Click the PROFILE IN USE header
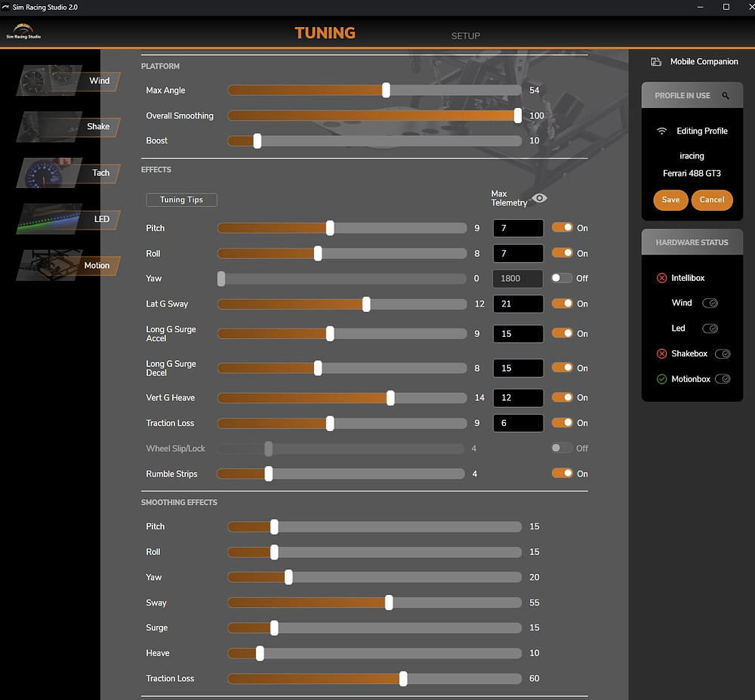The image size is (755, 700). click(x=683, y=96)
